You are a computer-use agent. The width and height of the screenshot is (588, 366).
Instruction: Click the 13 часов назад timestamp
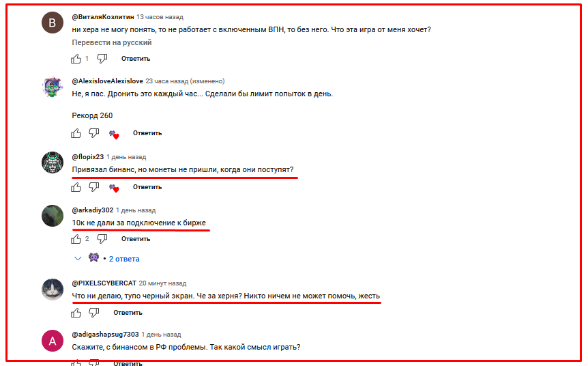click(160, 17)
